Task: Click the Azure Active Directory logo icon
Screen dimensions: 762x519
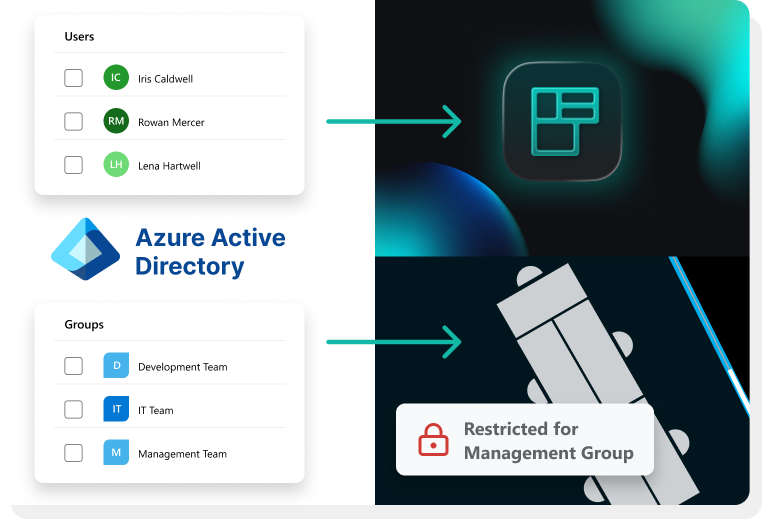Action: [86, 249]
